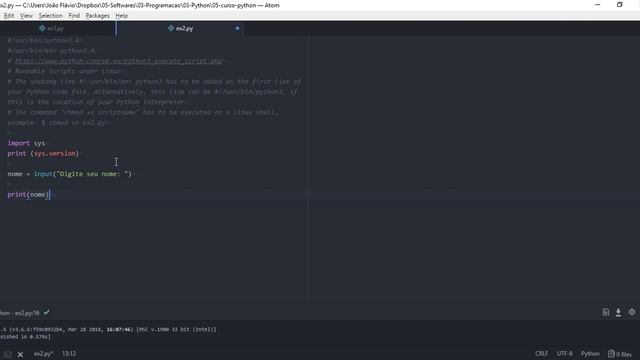Click the Python file icon on ex2.py tab

point(171,28)
